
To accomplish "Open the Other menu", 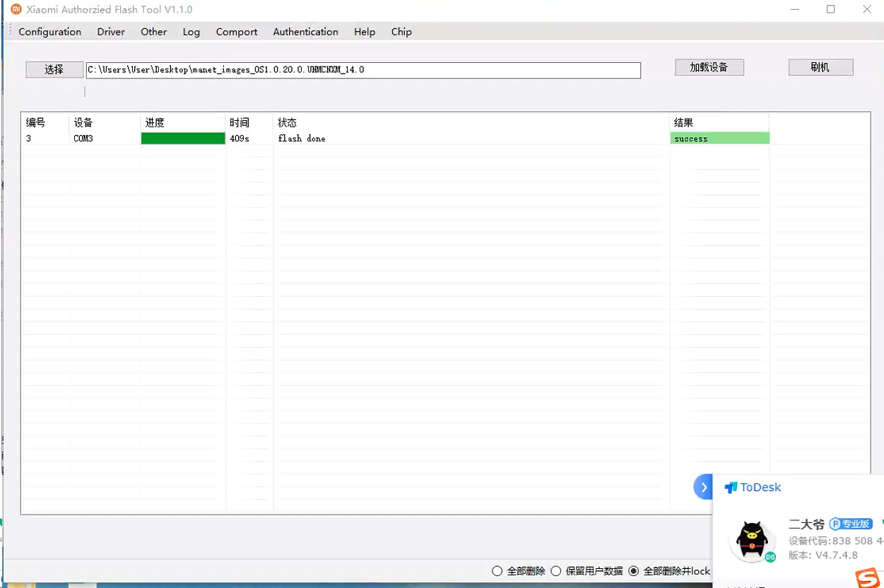I will 154,32.
